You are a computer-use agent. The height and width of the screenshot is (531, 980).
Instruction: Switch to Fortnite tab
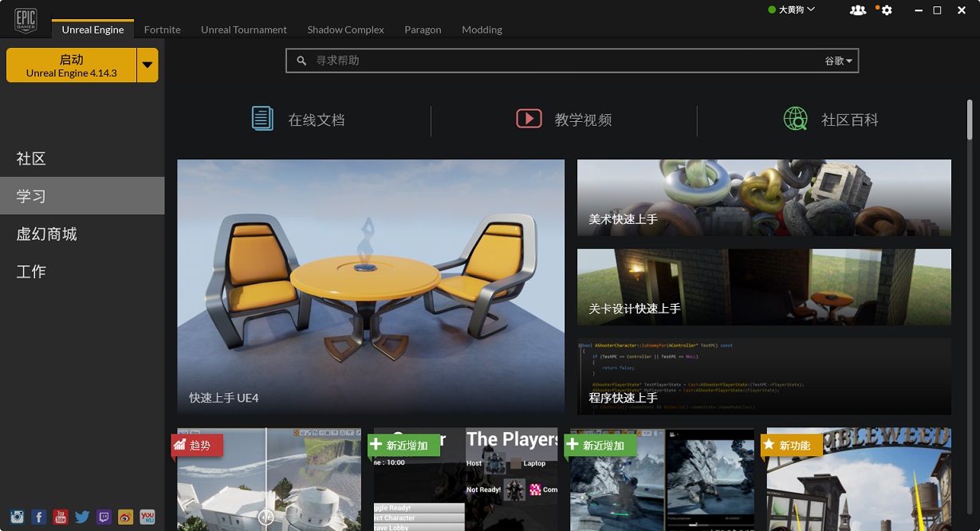(163, 29)
